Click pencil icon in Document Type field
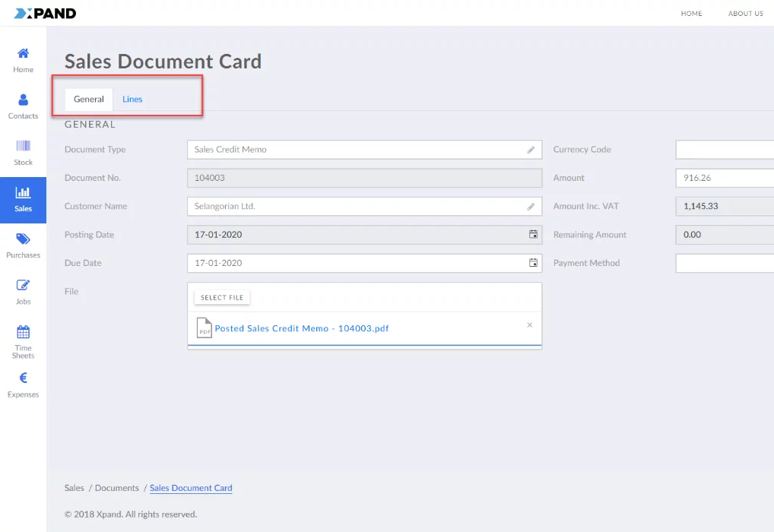 tap(531, 150)
